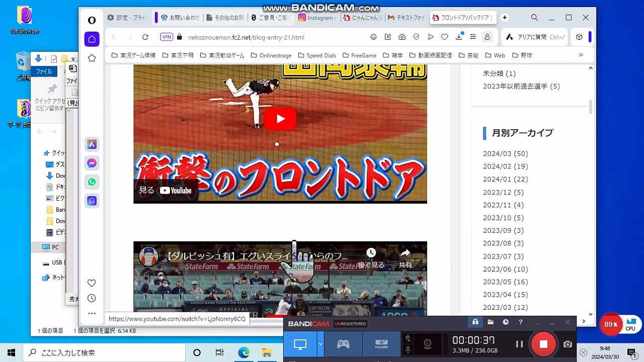Open 実況歓迎ゲーム bookmark folder
The width and height of the screenshot is (644, 362).
221,55
